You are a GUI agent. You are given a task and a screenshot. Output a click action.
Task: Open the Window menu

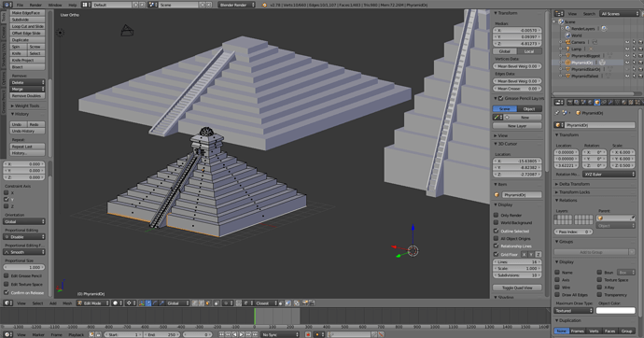point(55,5)
